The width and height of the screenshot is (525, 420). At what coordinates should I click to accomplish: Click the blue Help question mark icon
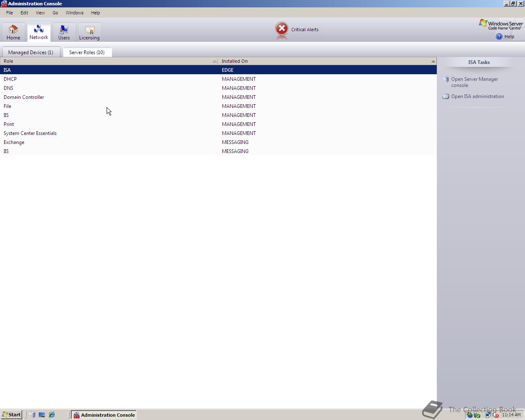[499, 37]
